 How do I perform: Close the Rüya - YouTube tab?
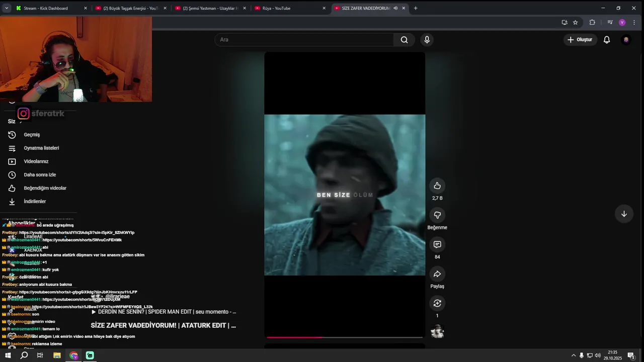[x=324, y=8]
